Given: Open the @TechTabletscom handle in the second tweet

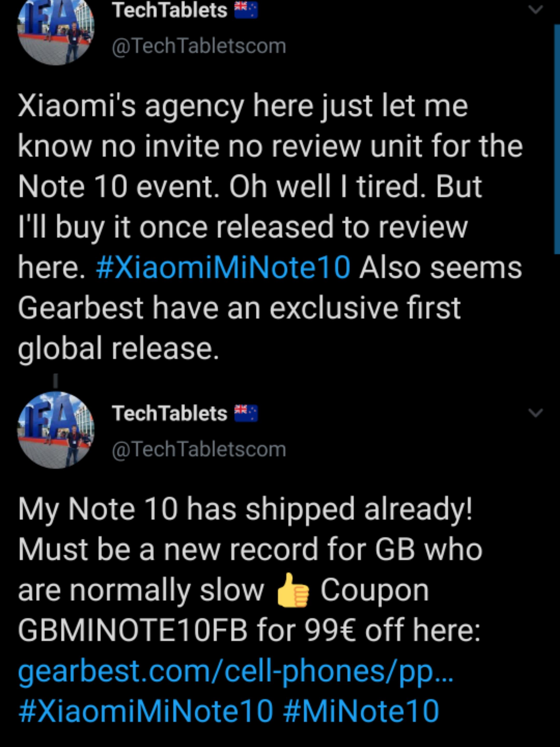Looking at the screenshot, I should pos(199,449).
